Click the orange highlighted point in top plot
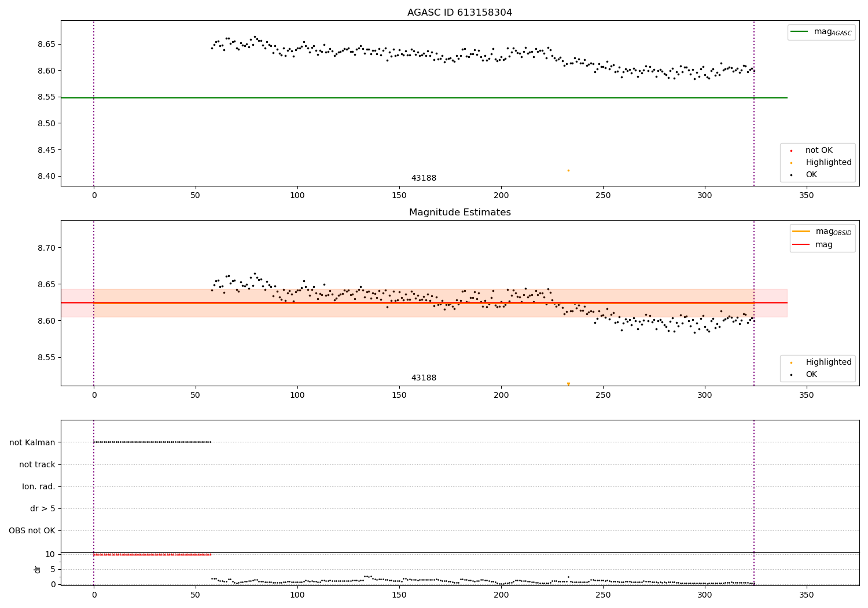 (x=568, y=170)
